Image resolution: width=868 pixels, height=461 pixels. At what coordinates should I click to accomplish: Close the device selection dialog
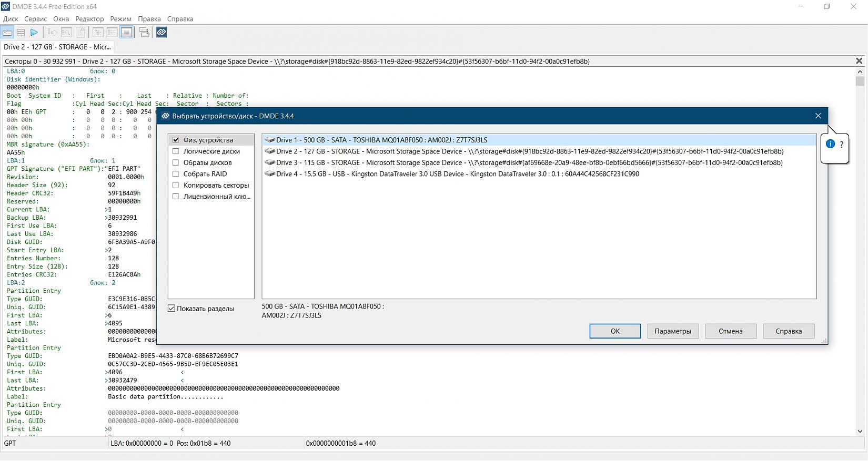pyautogui.click(x=818, y=116)
